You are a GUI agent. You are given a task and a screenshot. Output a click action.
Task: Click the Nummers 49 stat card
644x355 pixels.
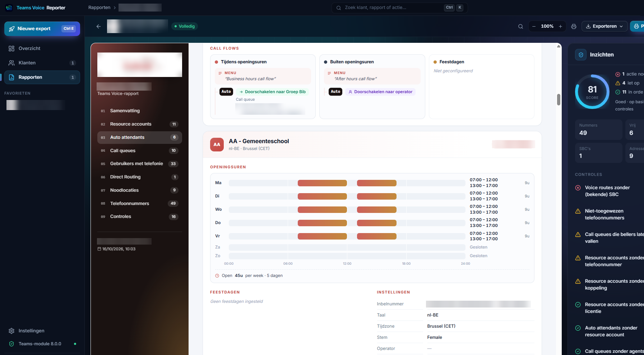point(598,129)
